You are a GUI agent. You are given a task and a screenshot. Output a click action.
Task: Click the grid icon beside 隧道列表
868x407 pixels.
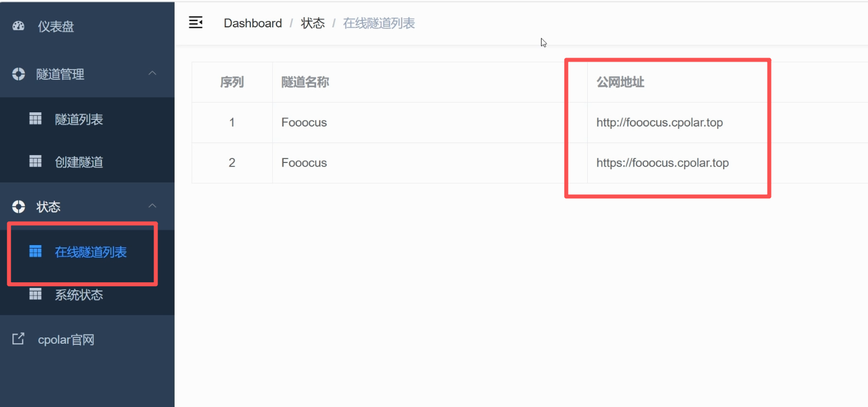tap(35, 119)
